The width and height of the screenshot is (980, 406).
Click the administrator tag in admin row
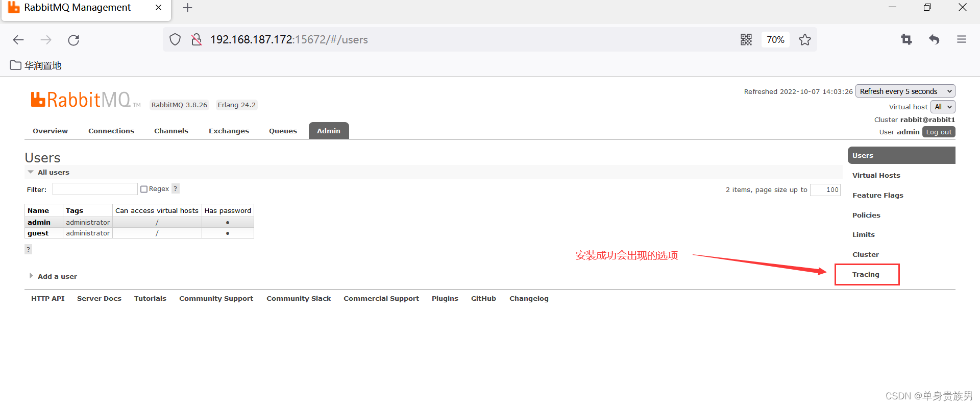[x=88, y=222]
